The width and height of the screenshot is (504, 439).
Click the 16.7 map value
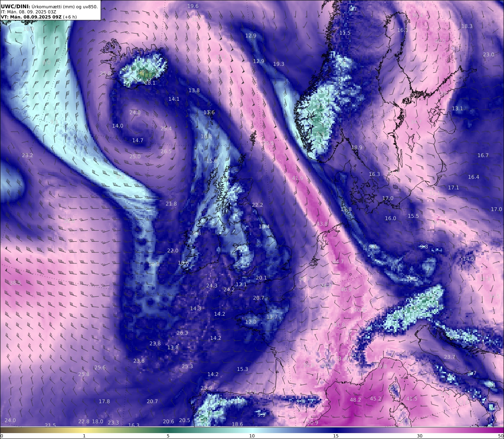(x=483, y=155)
